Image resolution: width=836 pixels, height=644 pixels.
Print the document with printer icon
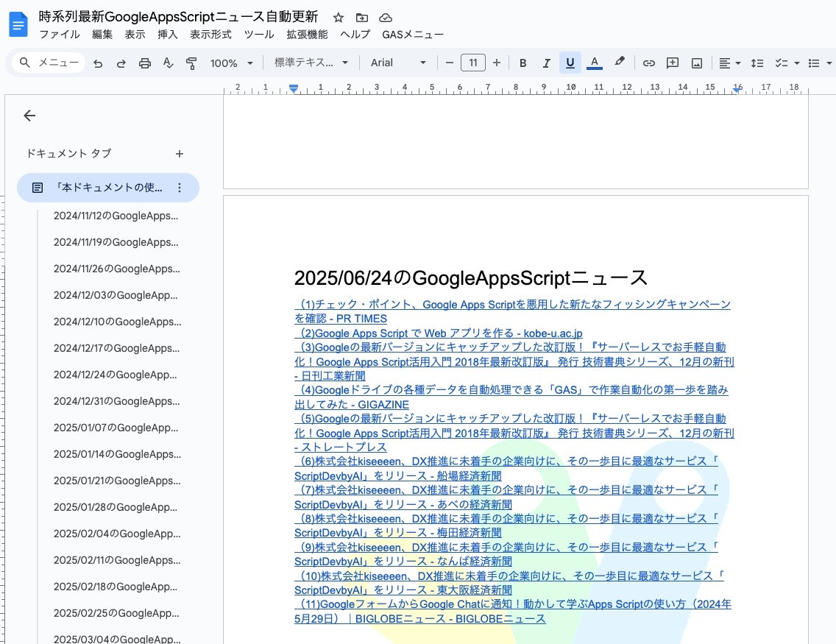pos(144,63)
